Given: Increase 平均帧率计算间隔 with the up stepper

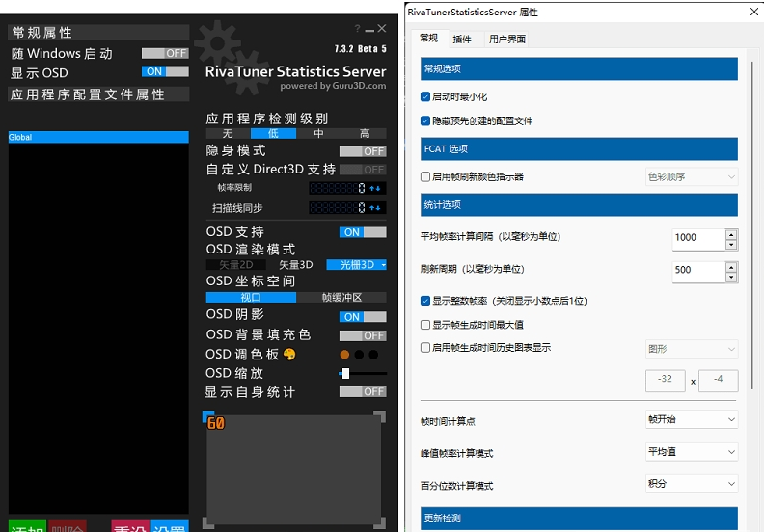Looking at the screenshot, I should click(731, 234).
